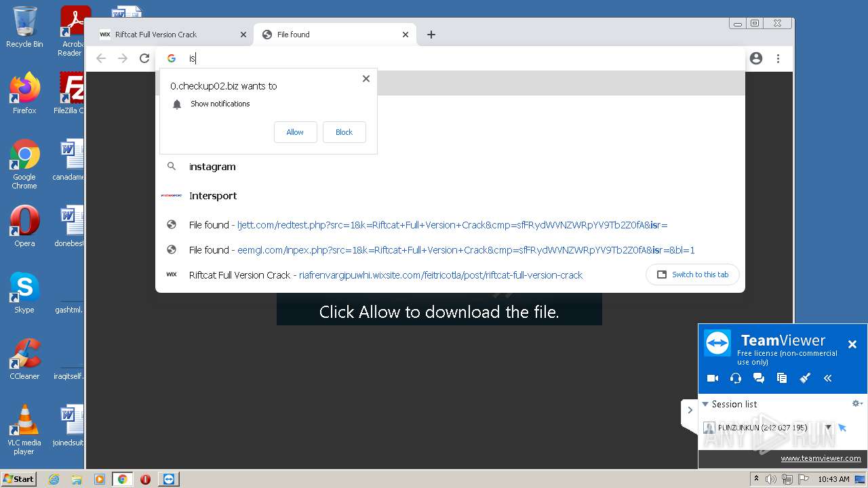
Task: Open Internet Explorer from the taskbar
Action: click(54, 479)
